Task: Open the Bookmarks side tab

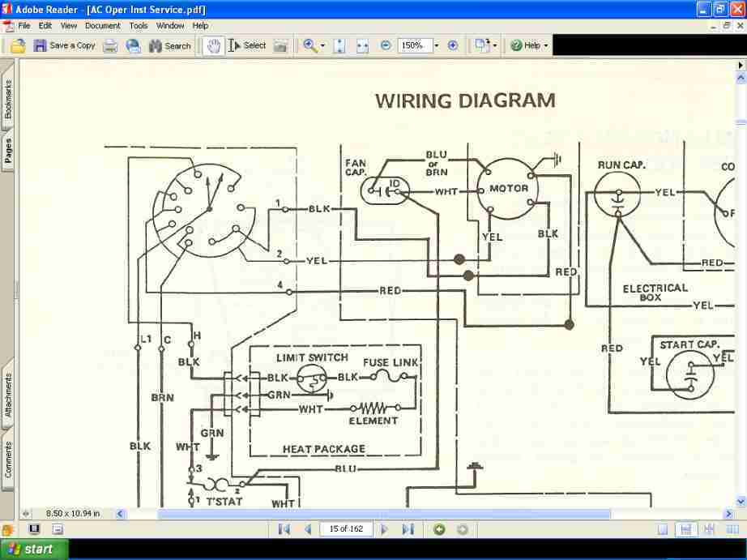Action: pos(8,100)
